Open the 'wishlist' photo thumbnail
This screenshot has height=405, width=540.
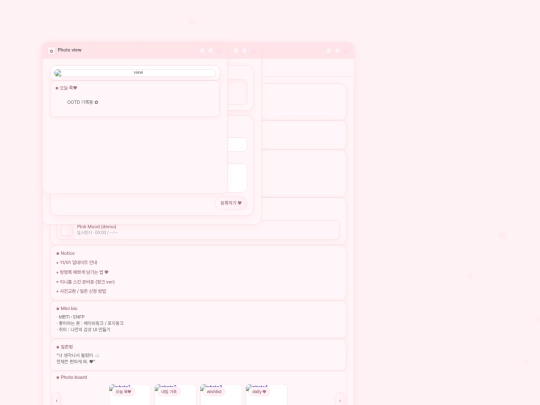(x=221, y=395)
